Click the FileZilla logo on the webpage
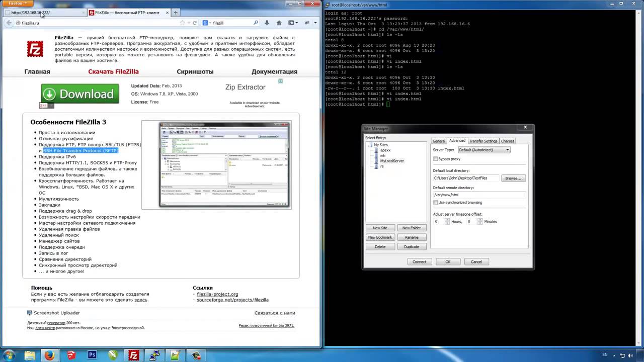This screenshot has height=362, width=644. click(x=35, y=49)
